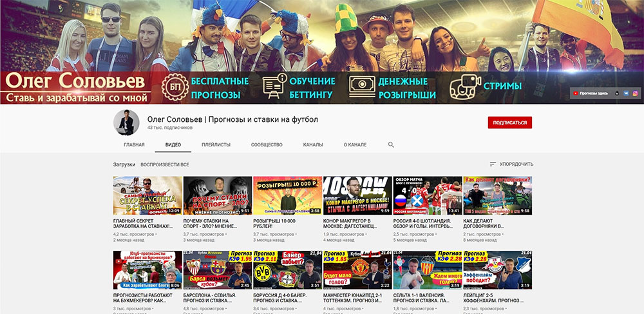
Task: Open the РОЗЫГРЫШ 10 000 РУБЛЕЙ video thumbnail
Action: coord(287,195)
